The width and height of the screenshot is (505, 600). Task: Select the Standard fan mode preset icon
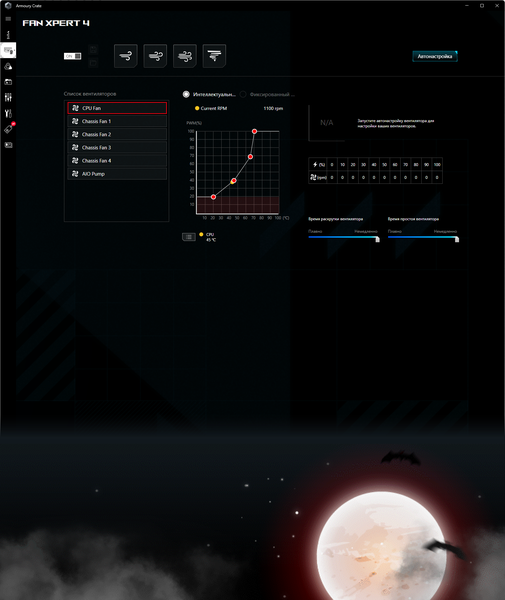click(x=155, y=56)
